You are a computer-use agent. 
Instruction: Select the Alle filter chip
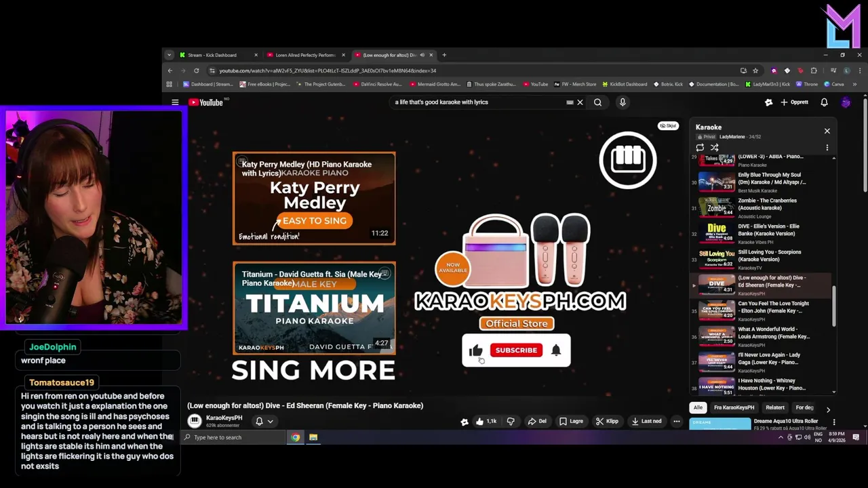[x=698, y=407]
